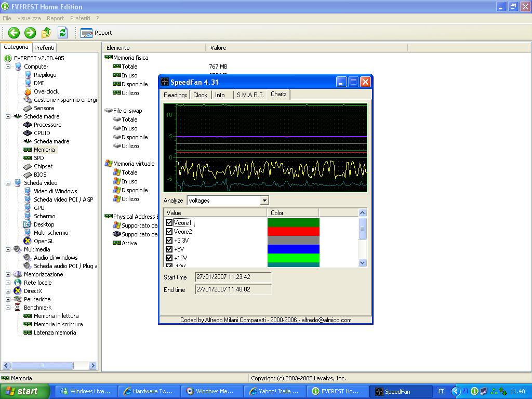Select the Rete locale tree item

click(x=37, y=283)
